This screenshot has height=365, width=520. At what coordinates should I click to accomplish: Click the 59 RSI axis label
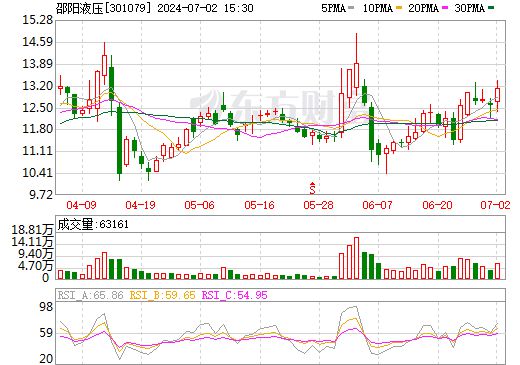(x=46, y=333)
